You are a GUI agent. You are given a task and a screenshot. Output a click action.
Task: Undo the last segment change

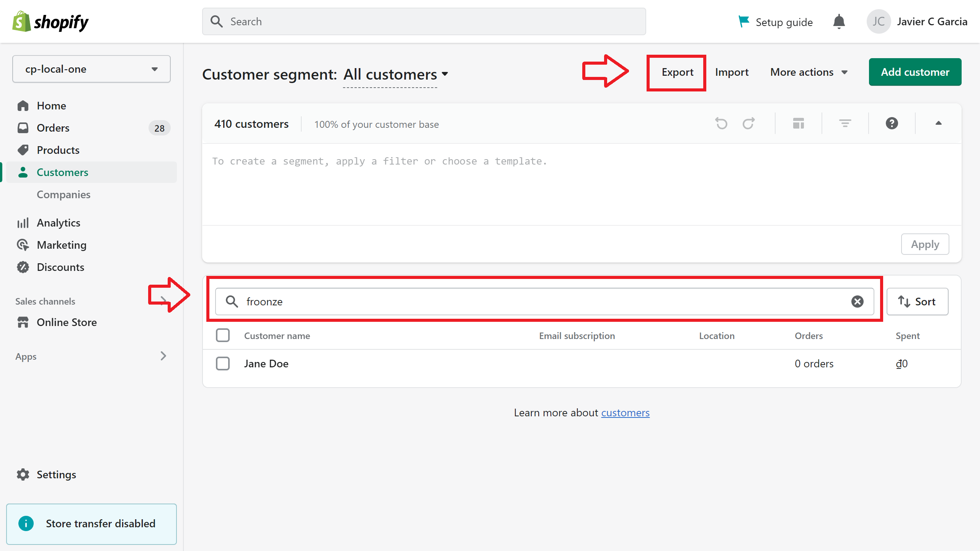point(721,123)
